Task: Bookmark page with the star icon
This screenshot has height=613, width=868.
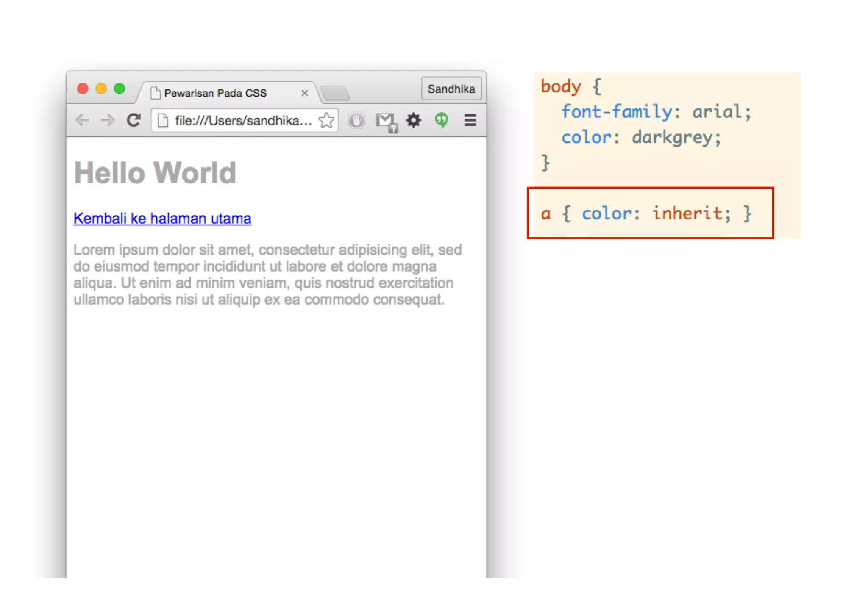Action: click(326, 121)
